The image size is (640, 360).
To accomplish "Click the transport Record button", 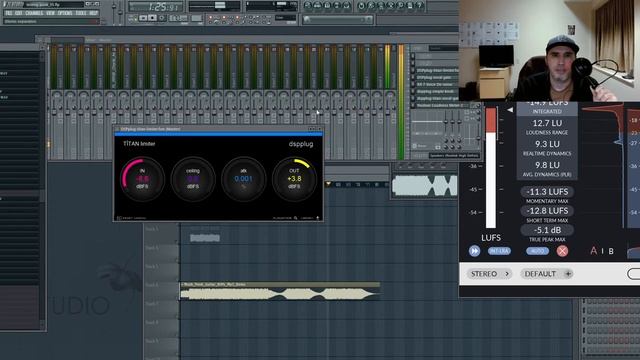I will click(x=162, y=18).
